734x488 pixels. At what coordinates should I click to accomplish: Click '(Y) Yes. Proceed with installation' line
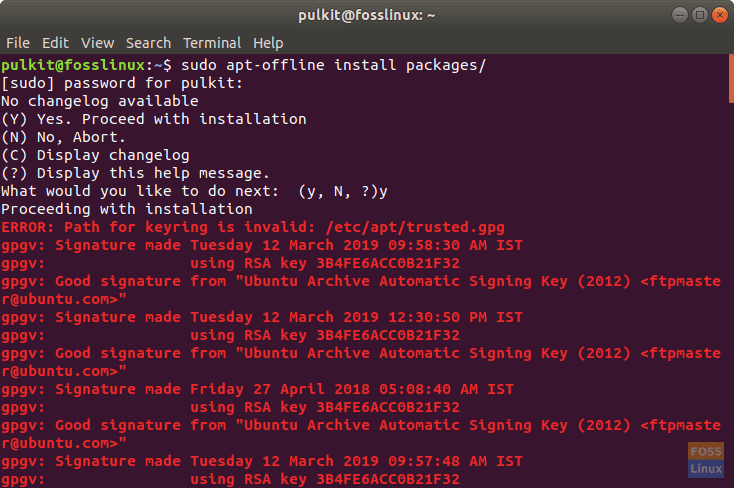coord(154,119)
